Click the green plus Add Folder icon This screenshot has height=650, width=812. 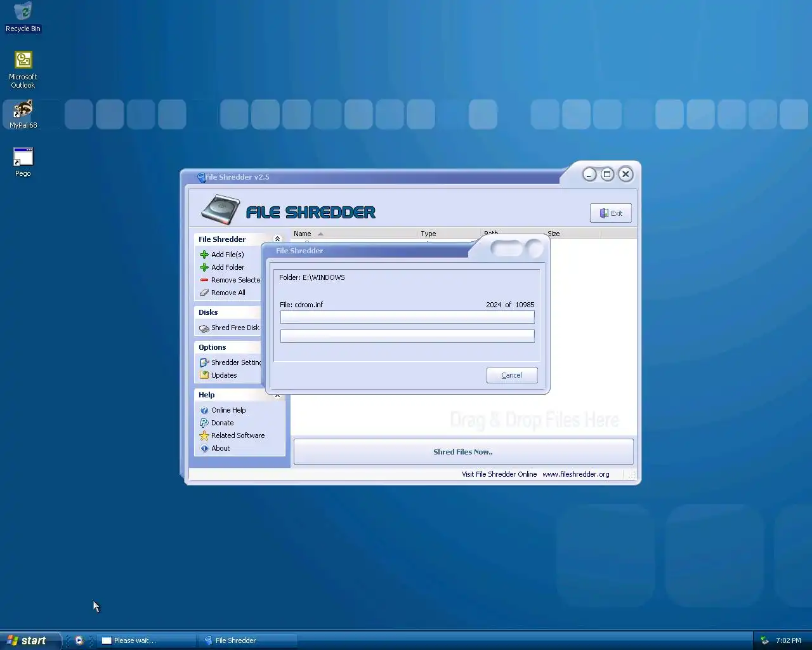(204, 267)
